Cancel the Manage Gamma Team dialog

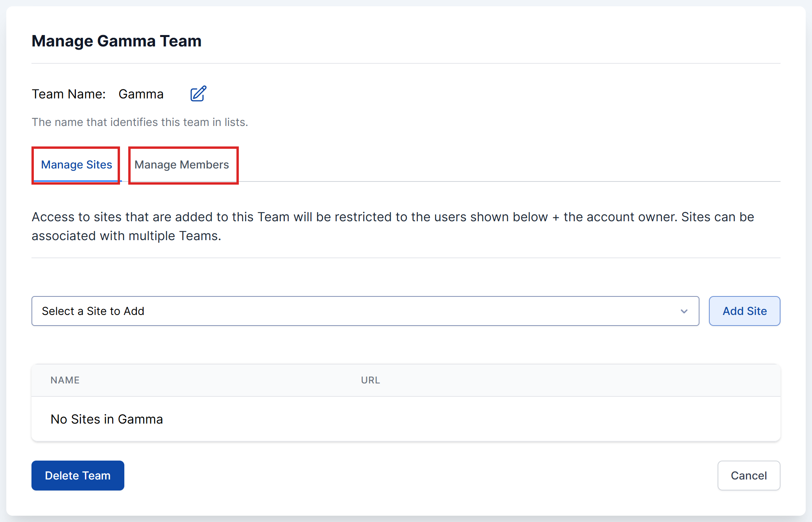[749, 476]
